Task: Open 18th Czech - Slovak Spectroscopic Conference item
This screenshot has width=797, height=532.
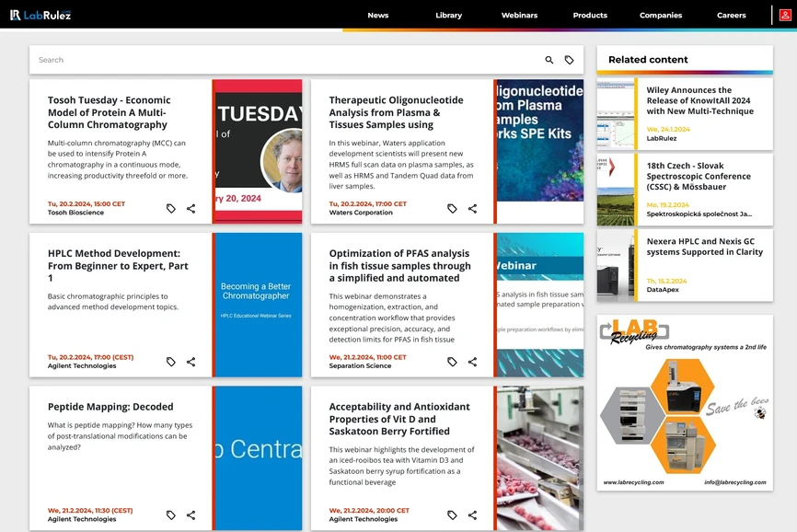Action: coord(699,177)
